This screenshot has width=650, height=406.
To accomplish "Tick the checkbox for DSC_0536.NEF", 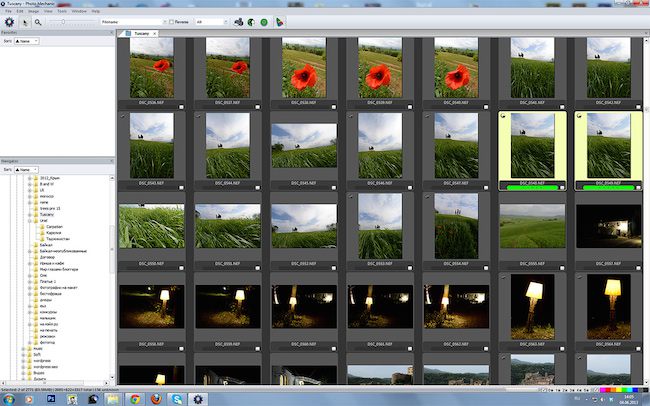I will (181, 107).
